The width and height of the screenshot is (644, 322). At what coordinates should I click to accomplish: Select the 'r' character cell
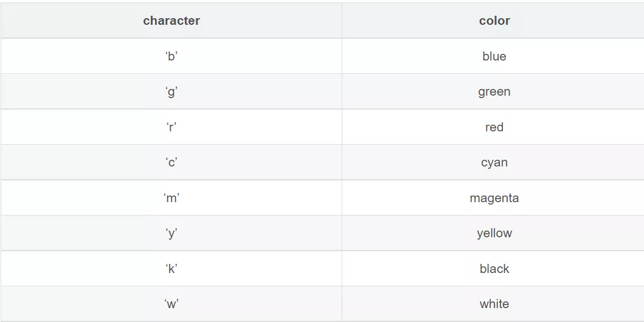pos(171,126)
